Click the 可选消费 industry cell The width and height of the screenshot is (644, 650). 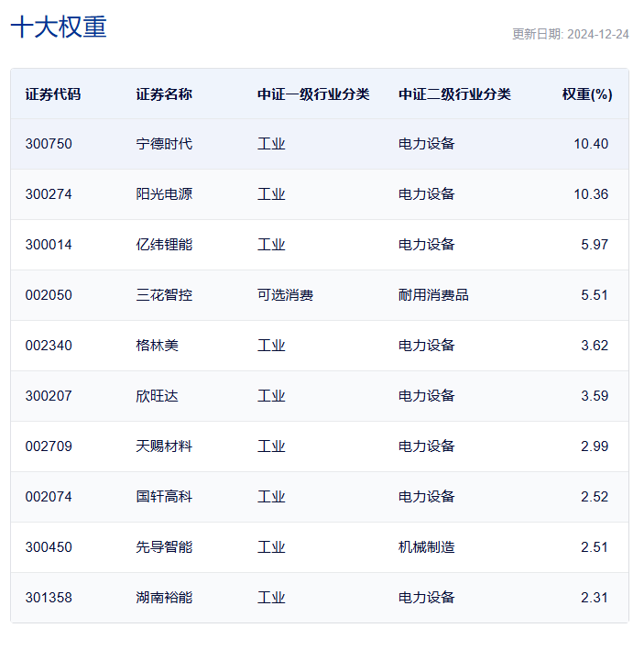point(285,295)
